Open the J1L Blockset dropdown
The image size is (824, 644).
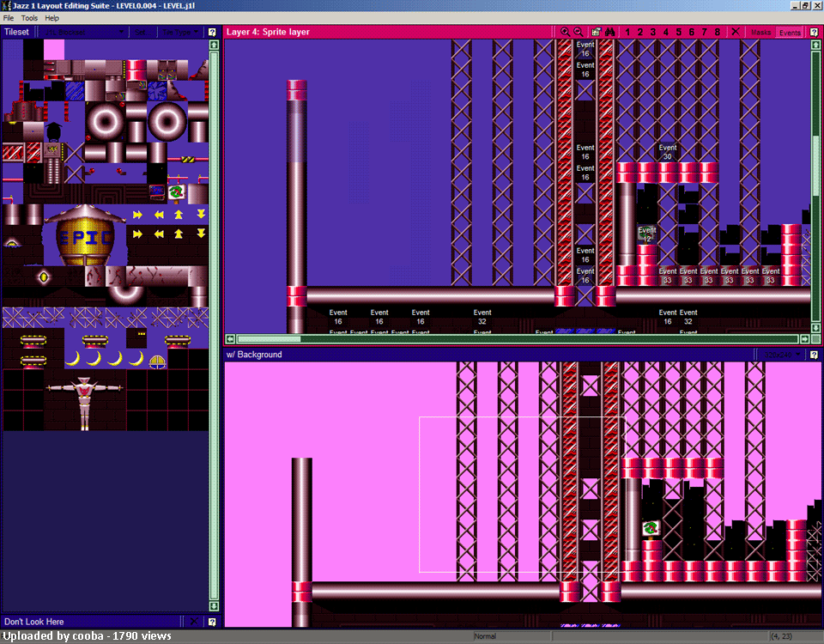83,32
